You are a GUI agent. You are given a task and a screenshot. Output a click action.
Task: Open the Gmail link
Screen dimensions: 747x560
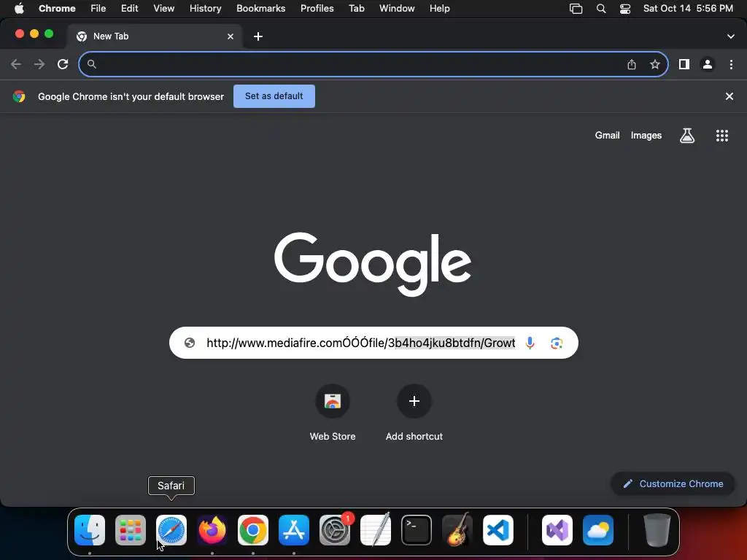click(608, 135)
